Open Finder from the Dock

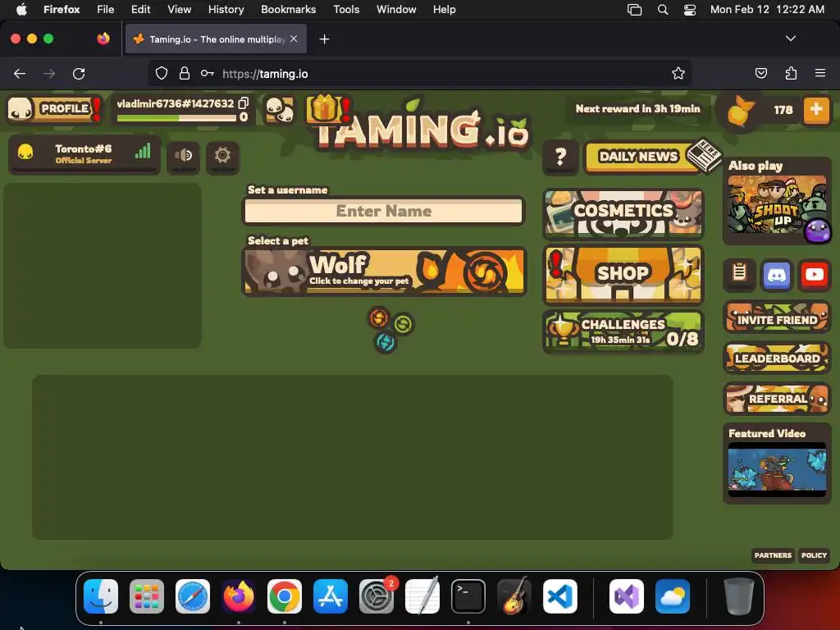coord(101,596)
